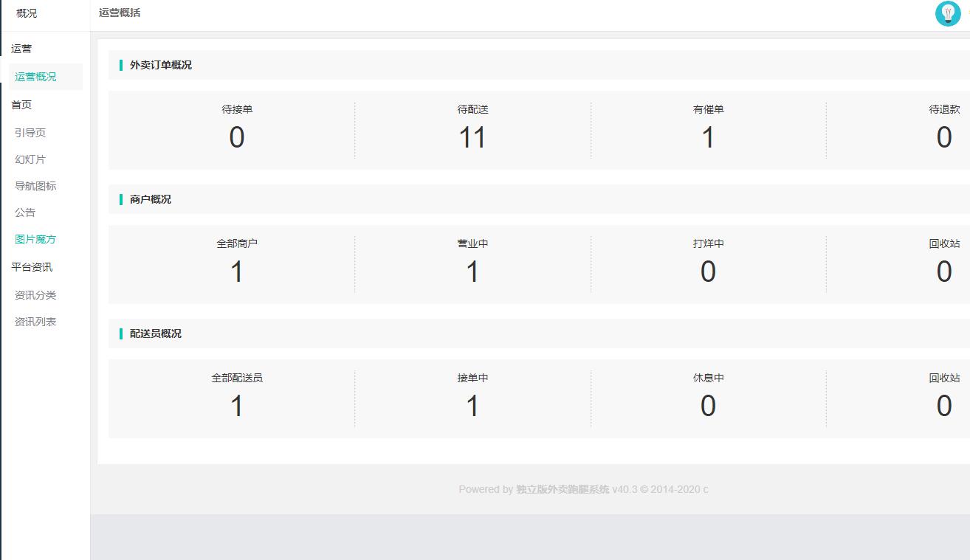970x560 pixels.
Task: Open 资讯列表 sidebar item
Action: 35,322
